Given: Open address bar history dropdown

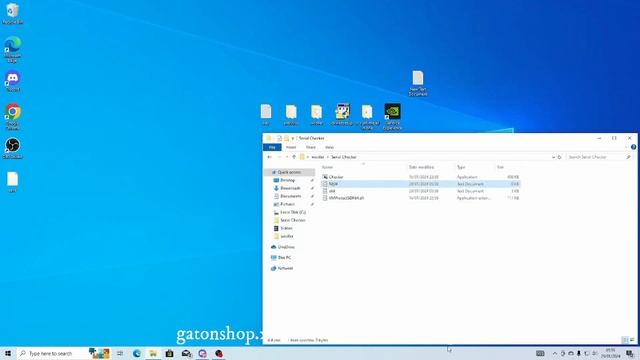Looking at the screenshot, I should click(553, 157).
